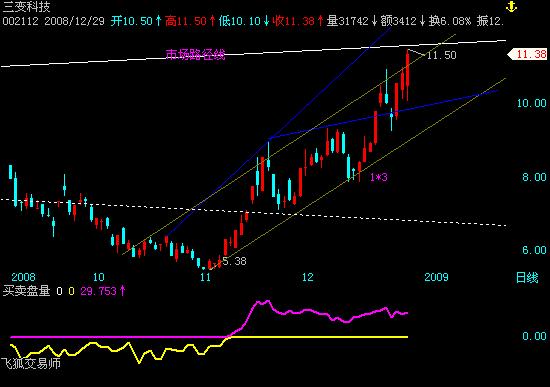Click the volume 量31742 value
Image resolution: width=550 pixels, height=387 pixels.
352,21
